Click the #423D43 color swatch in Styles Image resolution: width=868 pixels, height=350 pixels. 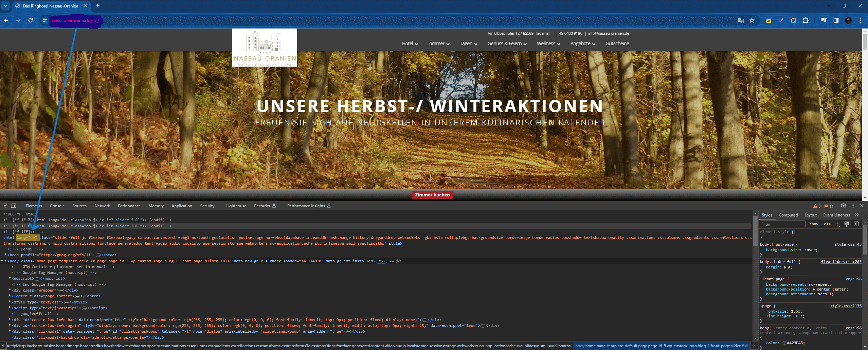(784, 343)
